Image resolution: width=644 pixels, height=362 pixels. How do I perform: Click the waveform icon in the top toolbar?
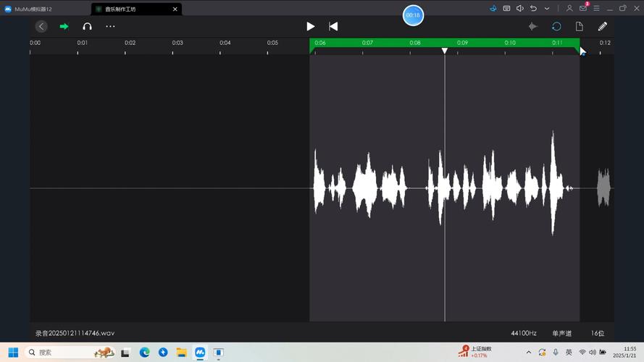pyautogui.click(x=533, y=26)
